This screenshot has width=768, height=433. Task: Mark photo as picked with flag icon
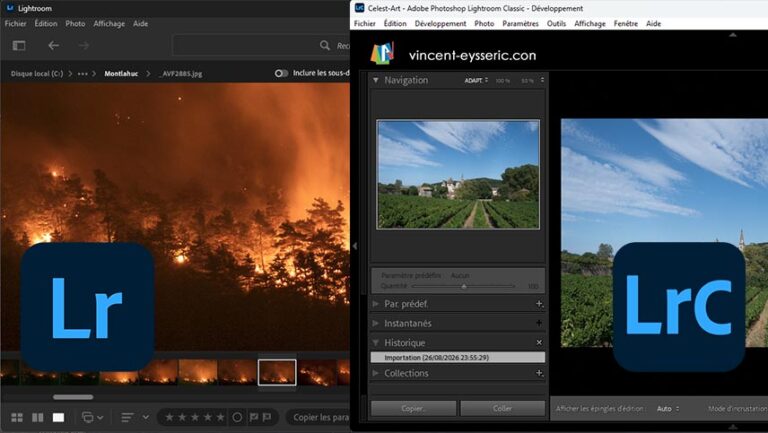(x=254, y=417)
